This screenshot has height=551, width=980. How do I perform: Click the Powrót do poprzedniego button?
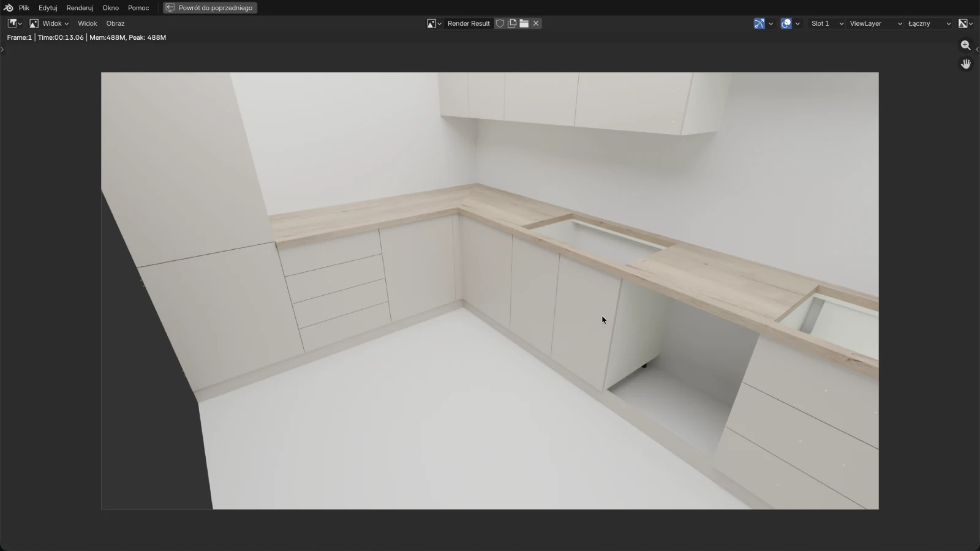point(210,8)
